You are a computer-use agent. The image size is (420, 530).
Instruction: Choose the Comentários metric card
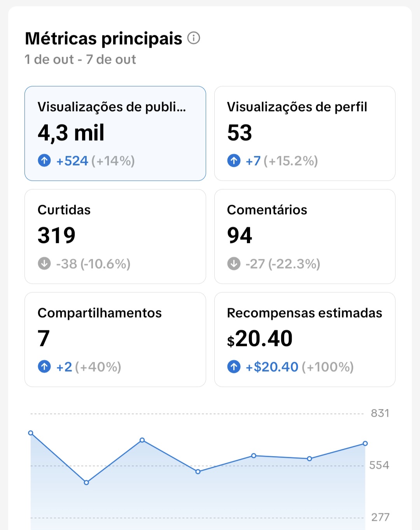(305, 236)
